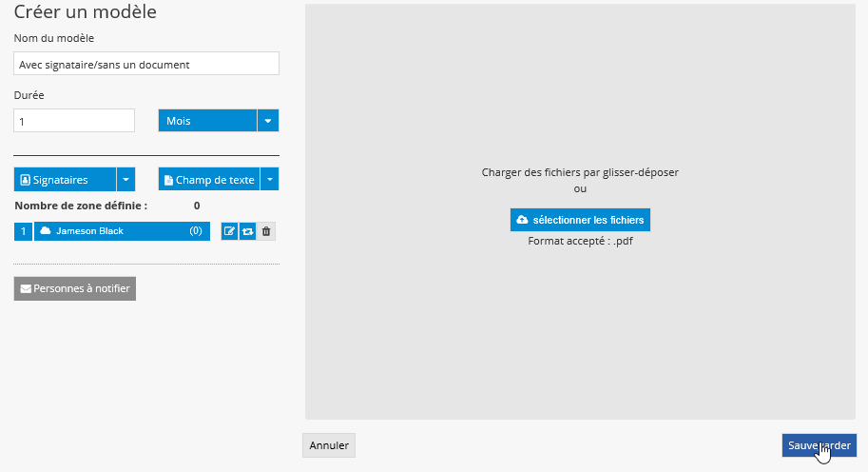Open the Mois duration unit dropdown arrow
Image resolution: width=868 pixels, height=472 pixels.
tap(268, 121)
